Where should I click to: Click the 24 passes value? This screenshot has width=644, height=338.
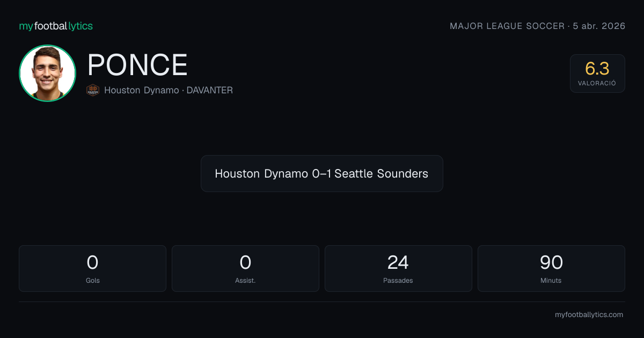tap(398, 262)
